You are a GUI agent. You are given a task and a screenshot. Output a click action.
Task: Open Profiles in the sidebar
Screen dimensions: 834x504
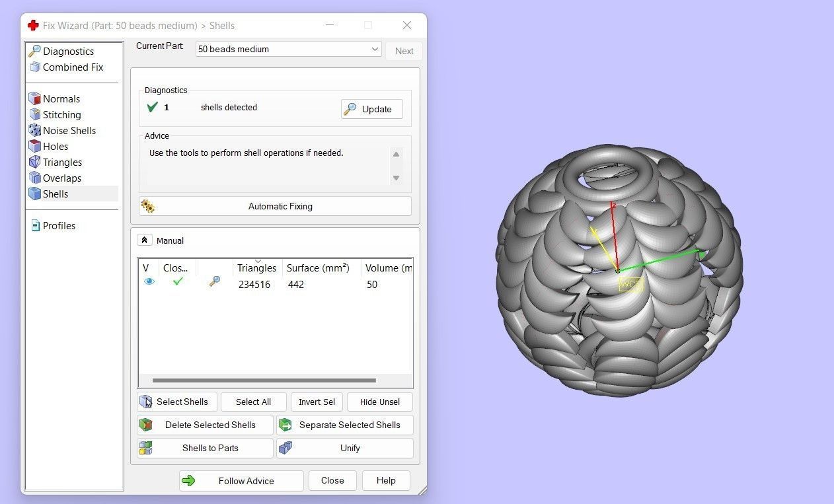52,226
